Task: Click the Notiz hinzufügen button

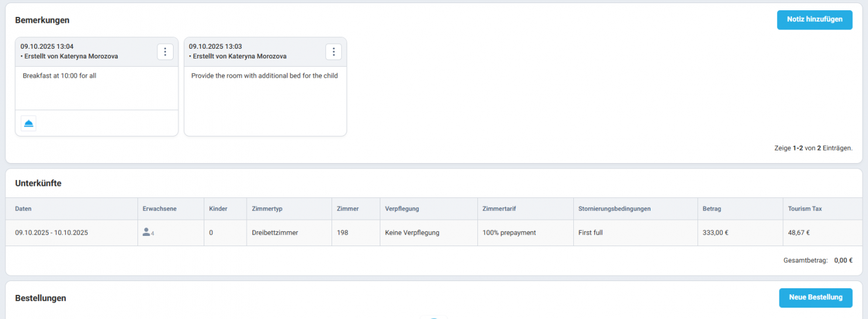Action: click(x=814, y=20)
